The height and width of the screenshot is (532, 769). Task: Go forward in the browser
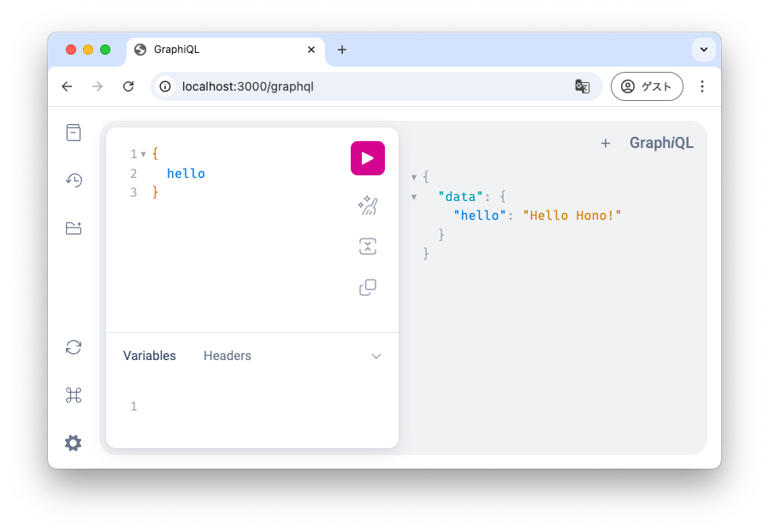point(98,86)
